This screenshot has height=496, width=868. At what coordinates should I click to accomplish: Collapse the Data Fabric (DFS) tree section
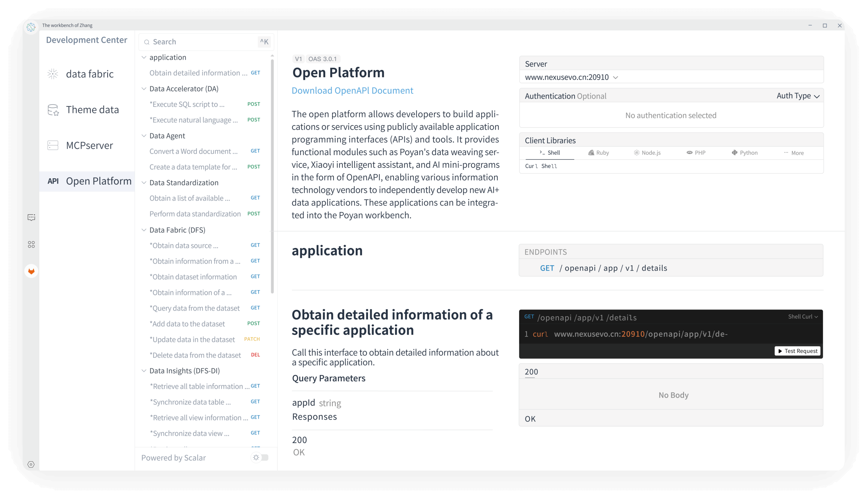click(144, 230)
